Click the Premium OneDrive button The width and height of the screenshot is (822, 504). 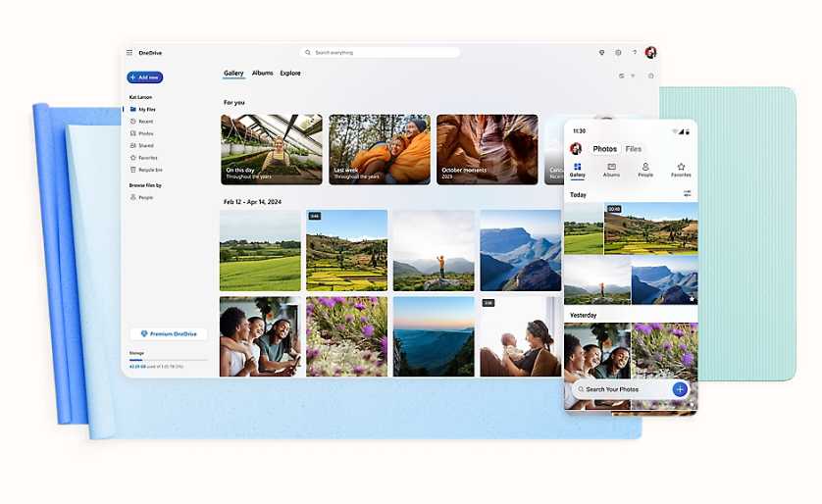click(x=169, y=333)
